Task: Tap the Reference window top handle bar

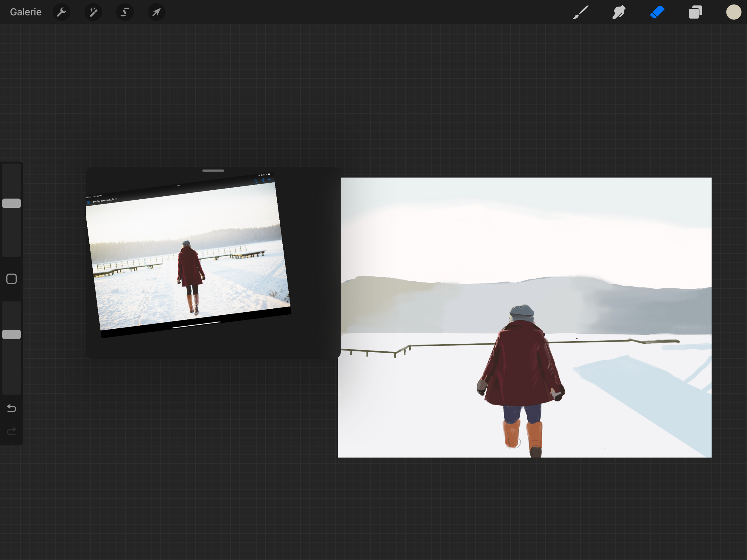Action: click(213, 171)
